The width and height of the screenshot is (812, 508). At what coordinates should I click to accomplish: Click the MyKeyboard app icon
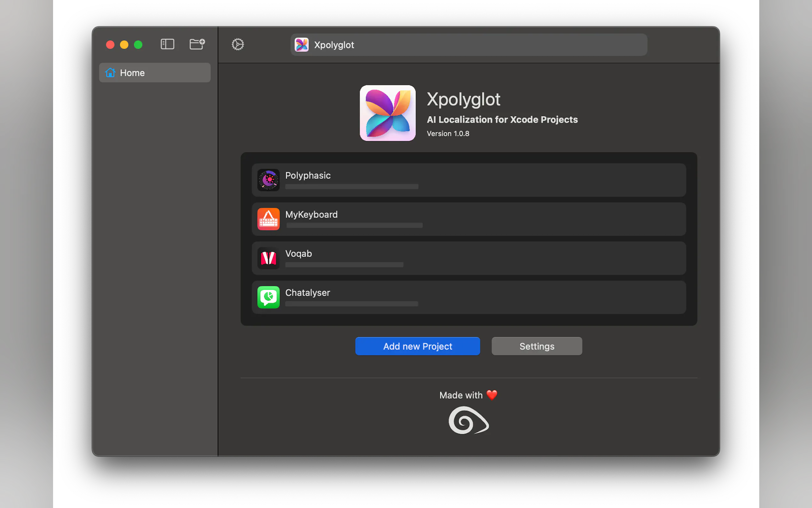tap(268, 219)
